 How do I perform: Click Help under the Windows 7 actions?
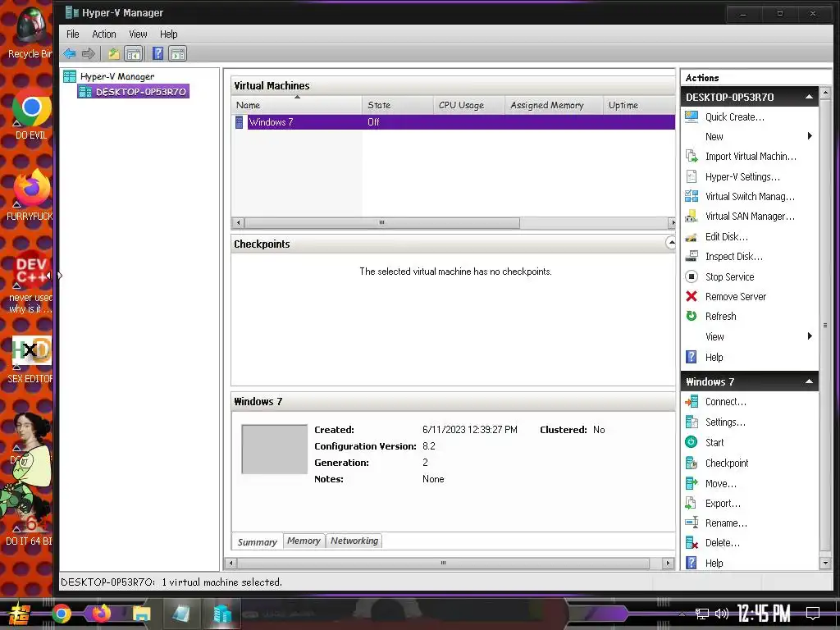714,563
